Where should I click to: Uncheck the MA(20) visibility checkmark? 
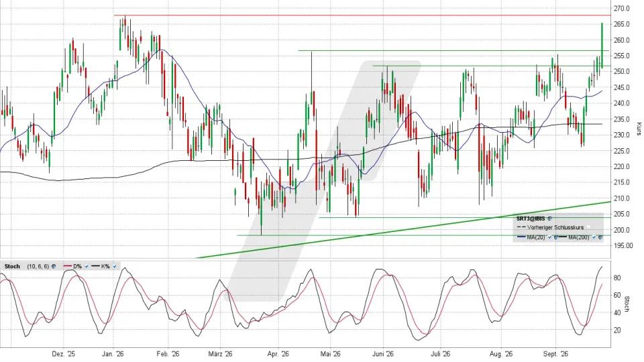click(x=549, y=237)
